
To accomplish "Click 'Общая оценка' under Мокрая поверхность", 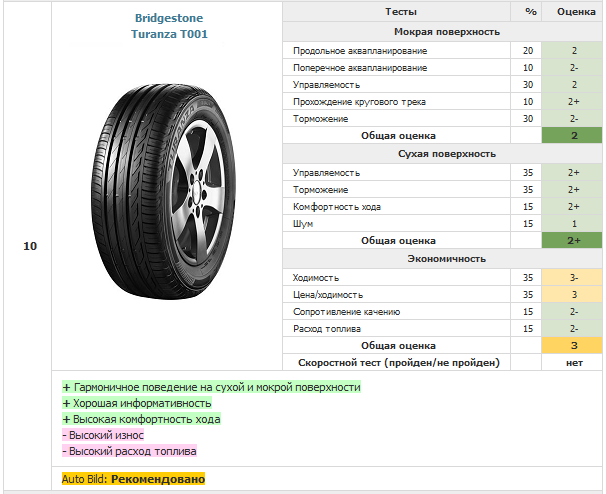I will coord(398,135).
